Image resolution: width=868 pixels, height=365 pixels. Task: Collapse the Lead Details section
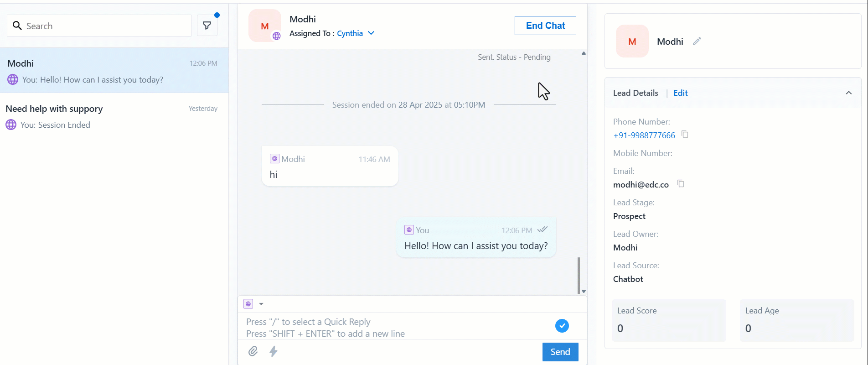(x=849, y=93)
